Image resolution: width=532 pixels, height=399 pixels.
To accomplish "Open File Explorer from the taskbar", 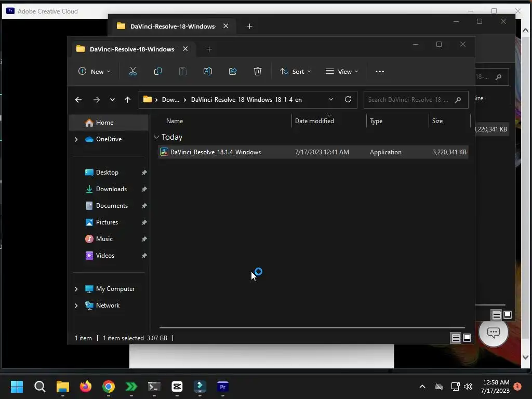I will 63,387.
